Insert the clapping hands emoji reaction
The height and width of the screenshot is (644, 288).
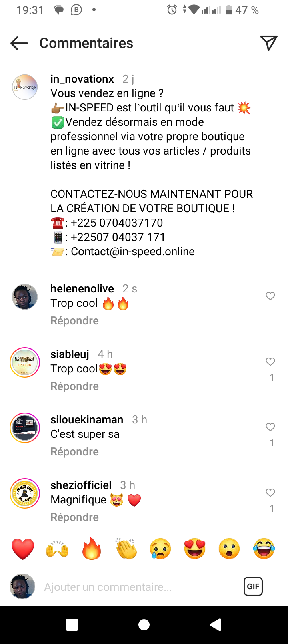click(126, 548)
